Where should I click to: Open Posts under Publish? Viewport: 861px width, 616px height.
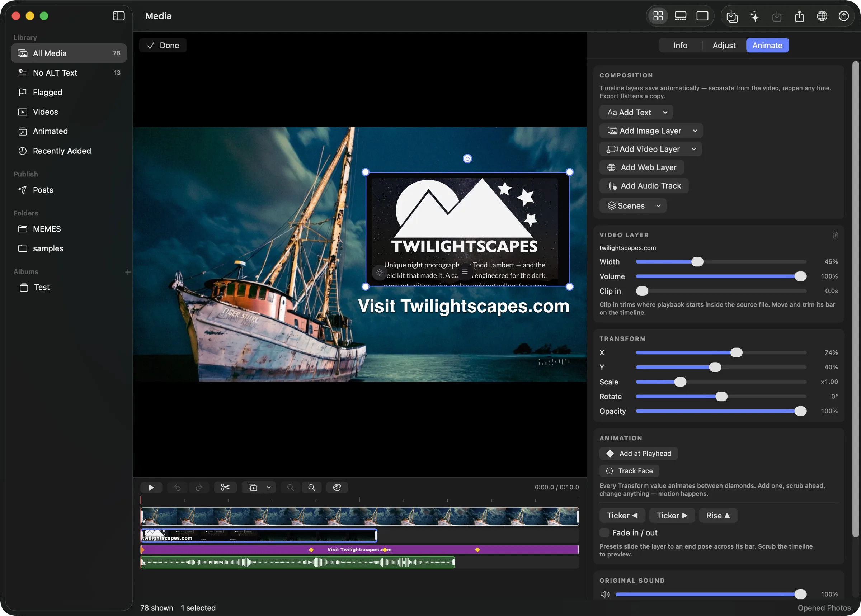69,190
